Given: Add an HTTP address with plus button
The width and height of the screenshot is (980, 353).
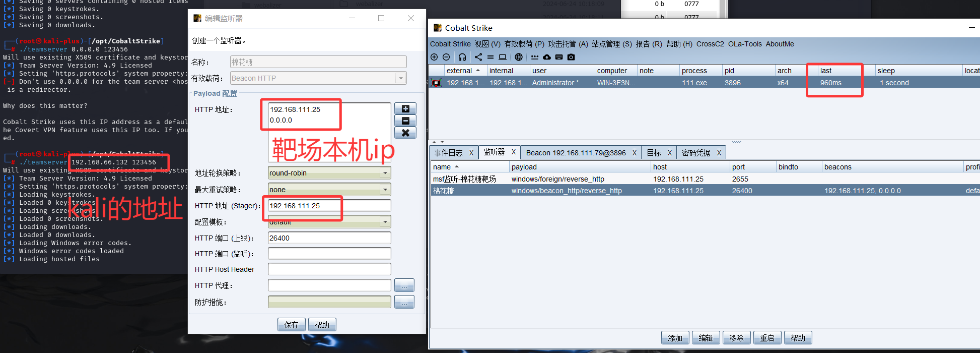Looking at the screenshot, I should coord(405,108).
